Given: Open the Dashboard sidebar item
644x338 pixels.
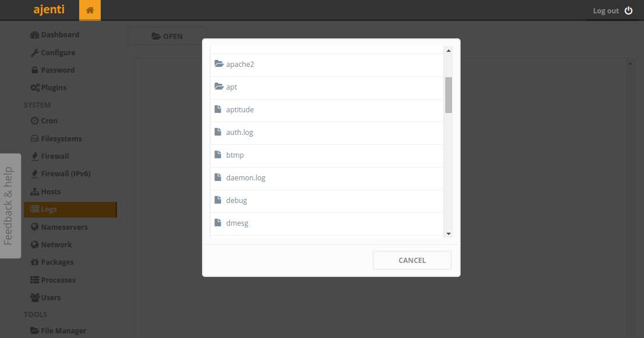Looking at the screenshot, I should click(55, 35).
